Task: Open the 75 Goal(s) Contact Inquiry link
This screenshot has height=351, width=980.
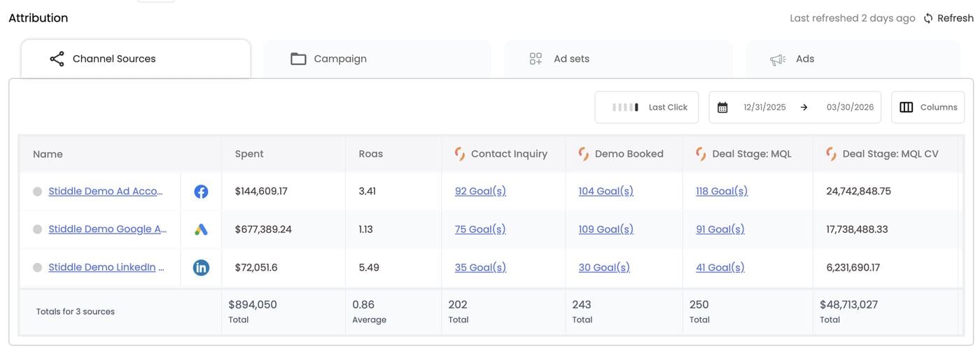Action: tap(480, 229)
